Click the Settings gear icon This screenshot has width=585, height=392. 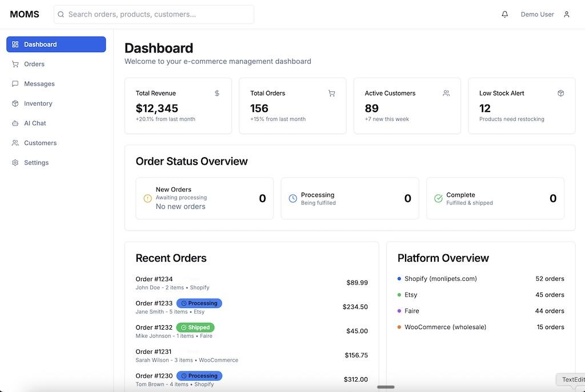coord(15,163)
